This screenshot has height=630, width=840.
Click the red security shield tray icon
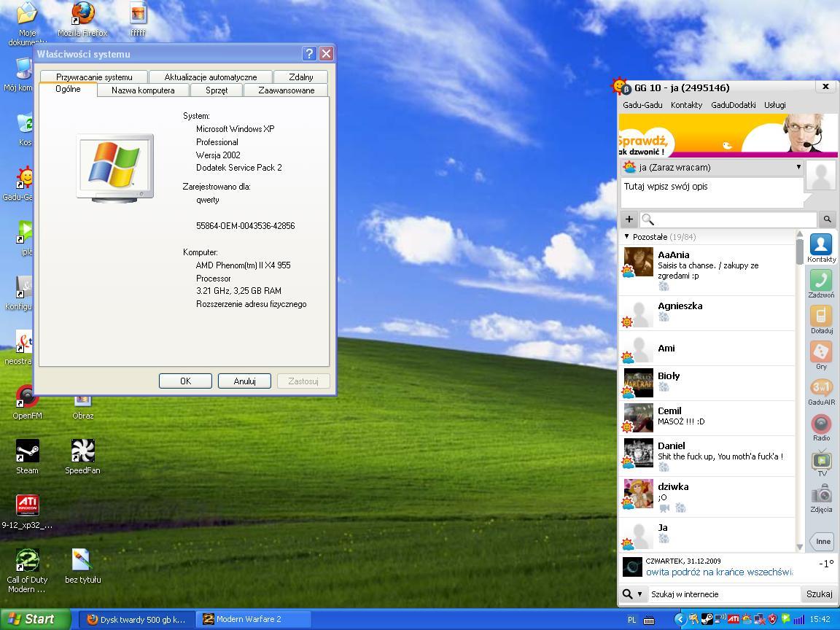click(772, 619)
